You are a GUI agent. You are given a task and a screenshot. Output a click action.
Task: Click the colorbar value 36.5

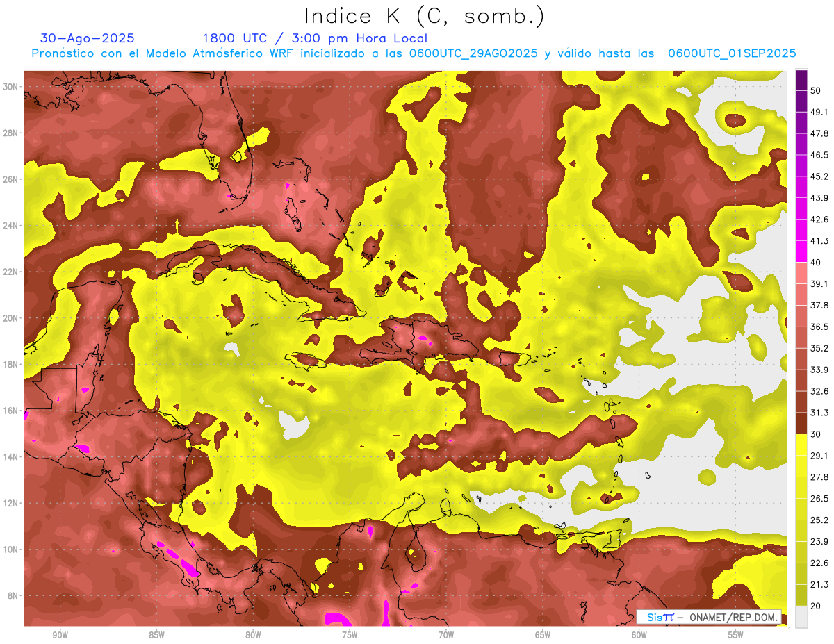pyautogui.click(x=819, y=327)
